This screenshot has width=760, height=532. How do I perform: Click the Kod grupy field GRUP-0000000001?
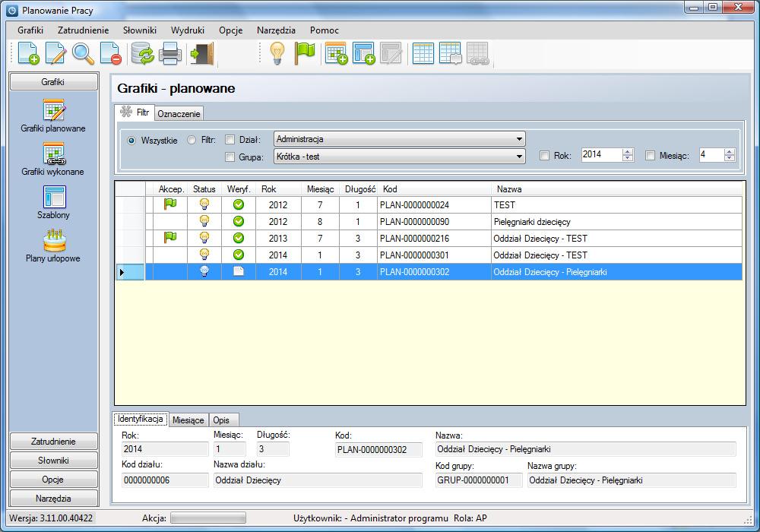pos(479,480)
